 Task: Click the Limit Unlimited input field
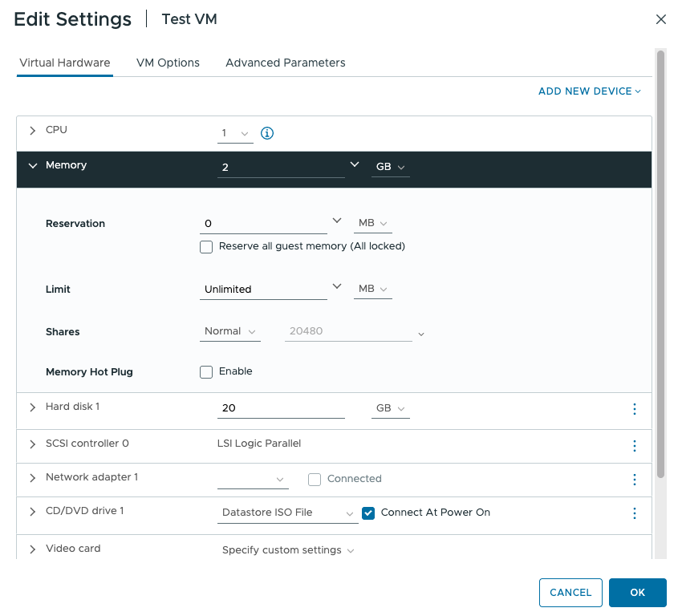pos(263,290)
